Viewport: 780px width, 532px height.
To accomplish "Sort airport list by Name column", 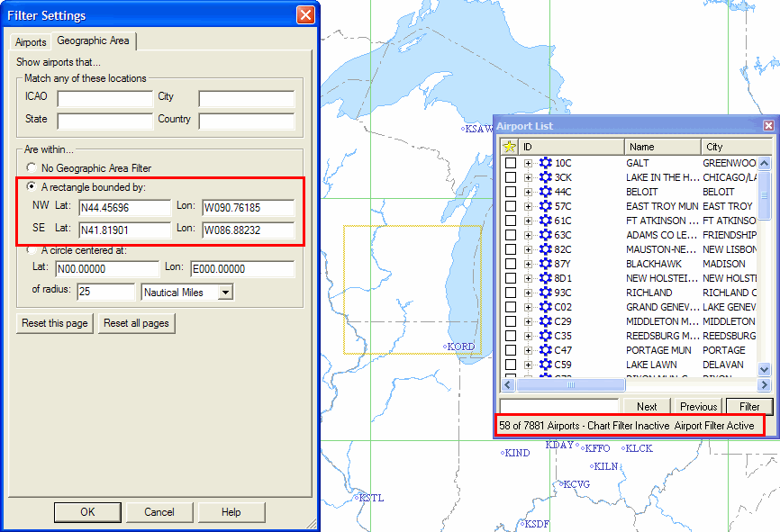I will coord(663,147).
